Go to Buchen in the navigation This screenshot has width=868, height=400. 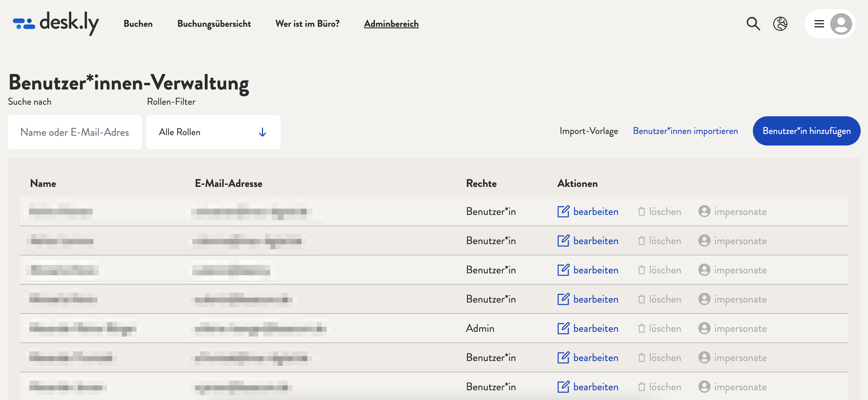pos(138,23)
